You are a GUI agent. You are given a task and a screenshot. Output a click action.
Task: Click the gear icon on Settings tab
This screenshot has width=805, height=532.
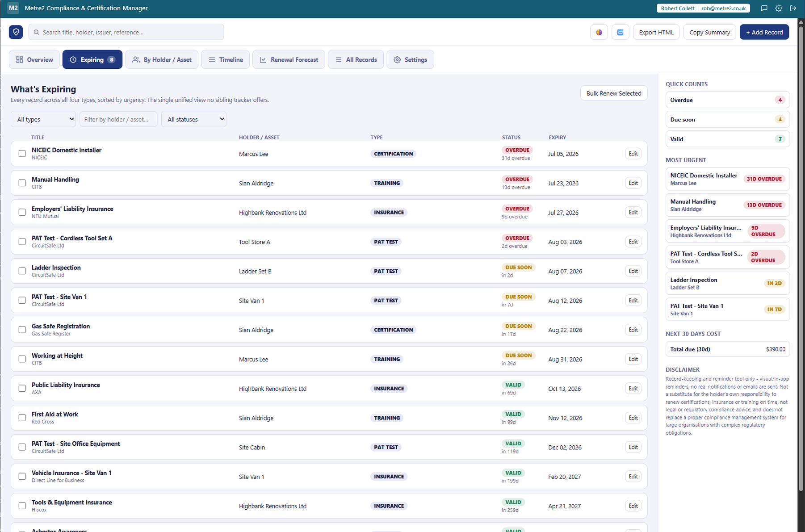tap(397, 59)
